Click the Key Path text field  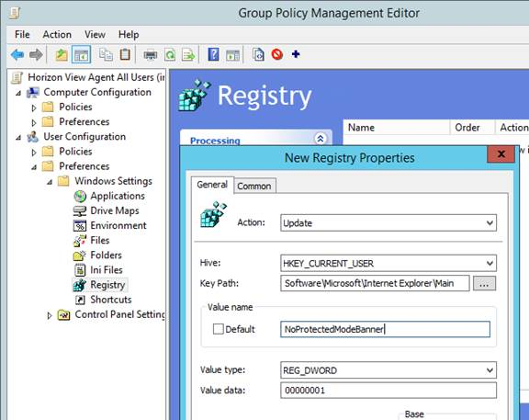click(375, 283)
